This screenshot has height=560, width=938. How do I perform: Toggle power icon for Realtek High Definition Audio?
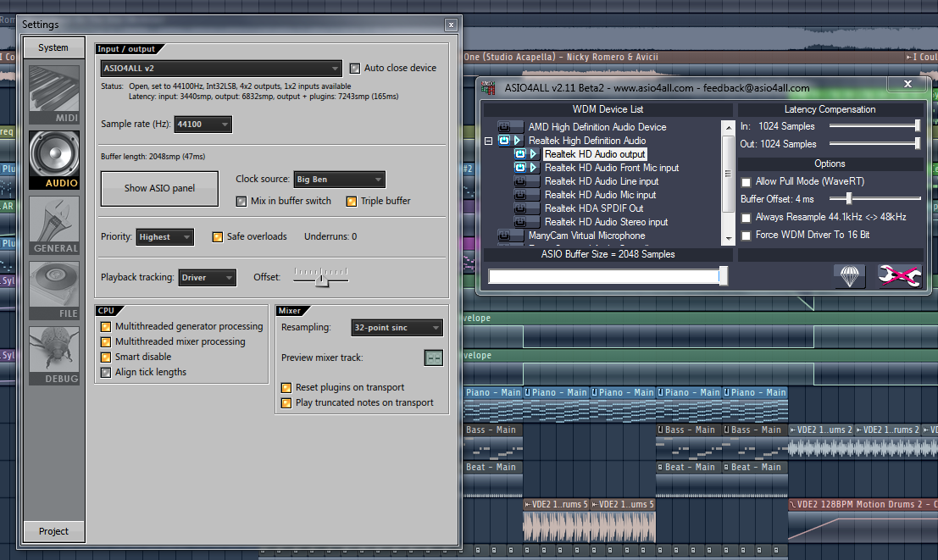[x=504, y=141]
